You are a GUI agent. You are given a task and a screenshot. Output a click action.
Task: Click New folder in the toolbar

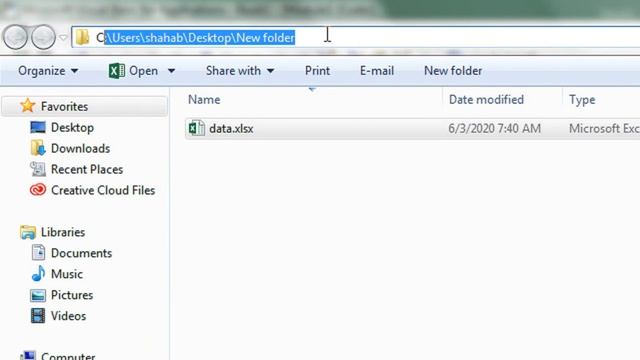click(x=453, y=71)
